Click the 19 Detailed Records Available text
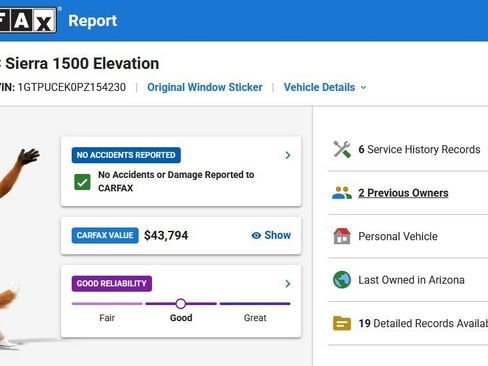488x366 pixels. coord(423,323)
